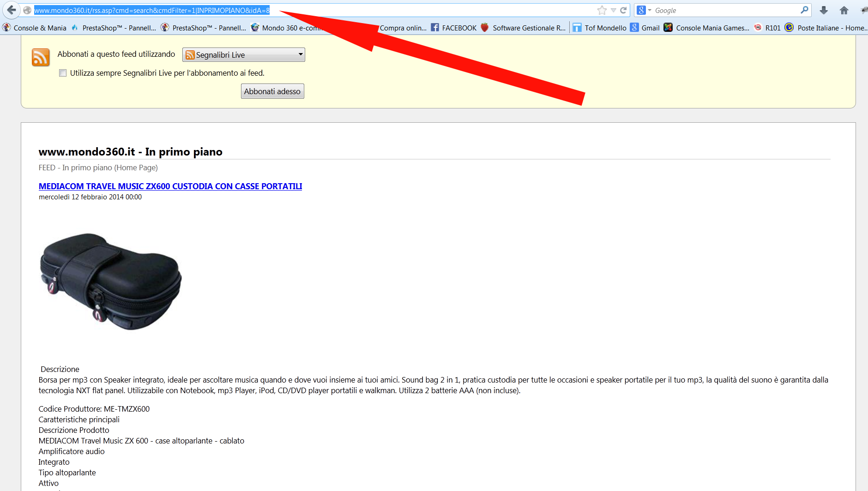Open the first PrestaShop Pannell bookmark
This screenshot has width=868, height=491.
pos(114,28)
